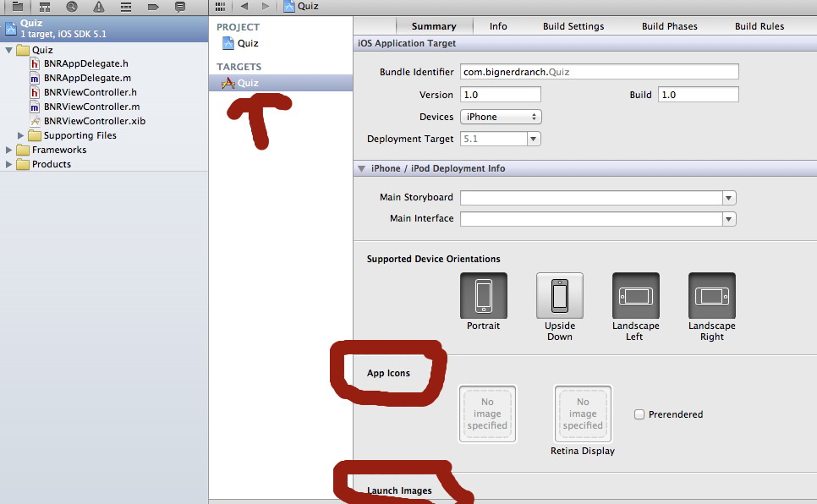
Task: Click the related files grid icon
Action: tap(221, 6)
